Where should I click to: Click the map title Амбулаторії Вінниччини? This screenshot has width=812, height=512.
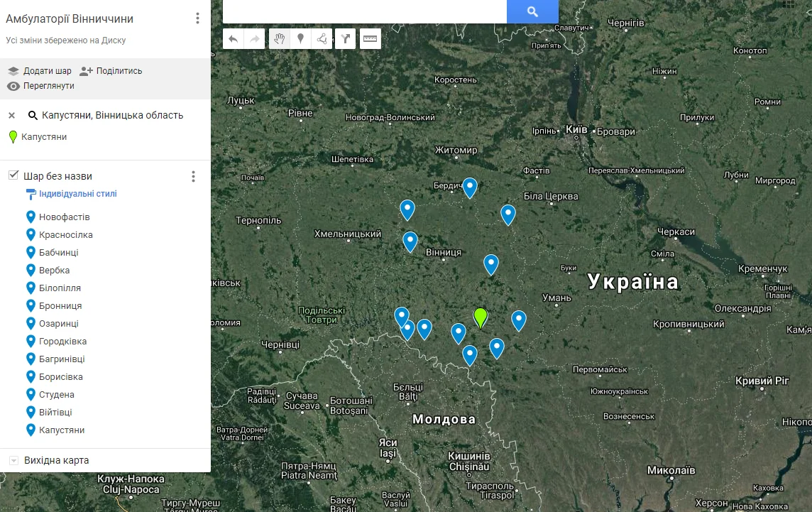click(x=70, y=18)
